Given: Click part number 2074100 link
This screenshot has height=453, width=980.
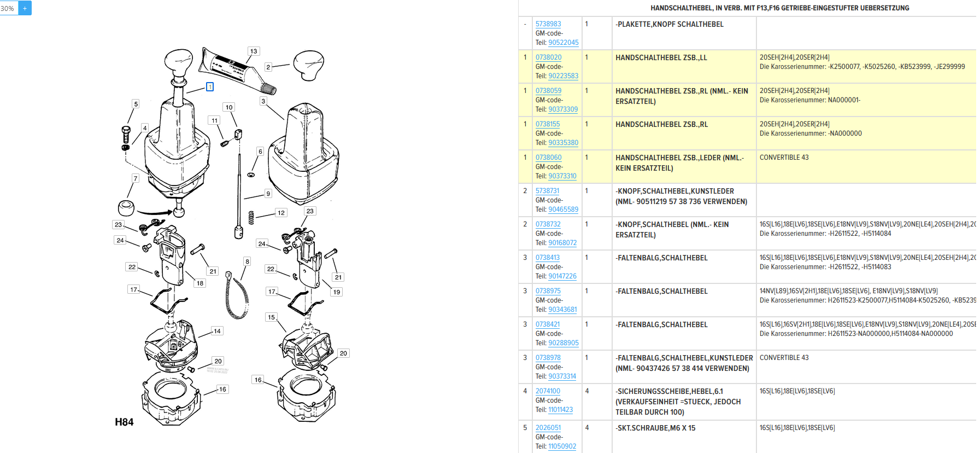Looking at the screenshot, I should coord(548,391).
